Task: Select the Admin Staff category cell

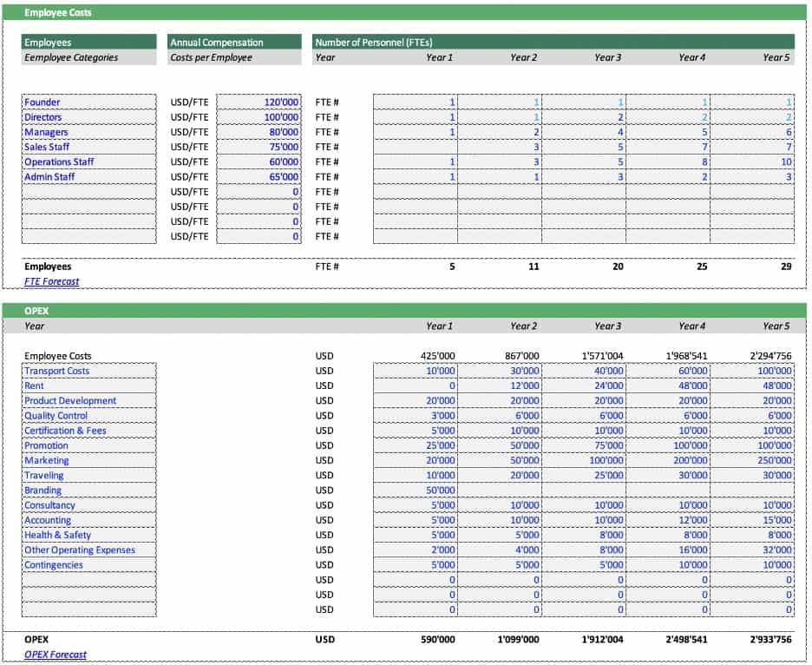Action: click(x=89, y=177)
